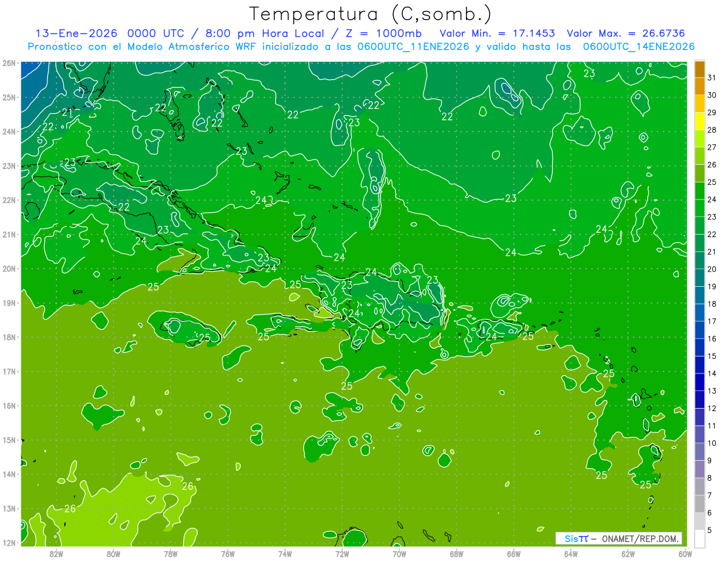Screen dimensions: 728x562
Task: Click the 'Z = 1000mb' level text
Action: (x=382, y=33)
